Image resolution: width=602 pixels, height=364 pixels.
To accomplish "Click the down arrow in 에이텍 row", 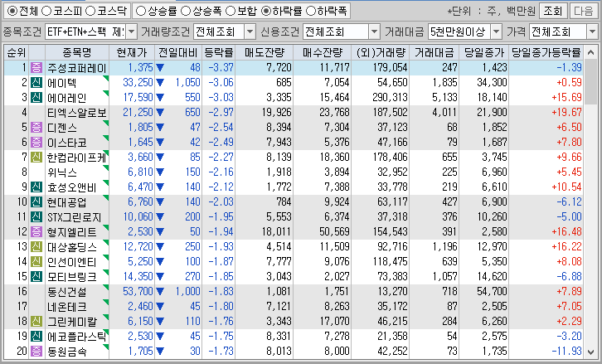I will (x=160, y=83).
